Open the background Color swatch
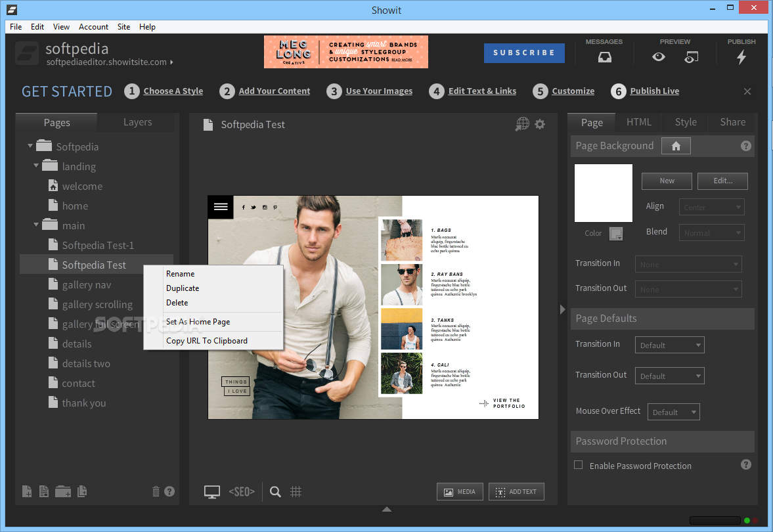Screen dimensions: 773x532 pyautogui.click(x=616, y=233)
